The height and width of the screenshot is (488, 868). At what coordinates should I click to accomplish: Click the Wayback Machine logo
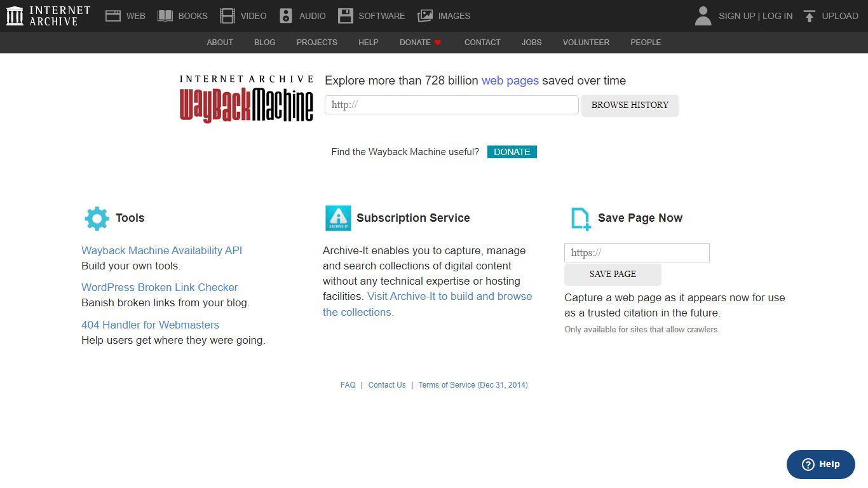tap(247, 99)
